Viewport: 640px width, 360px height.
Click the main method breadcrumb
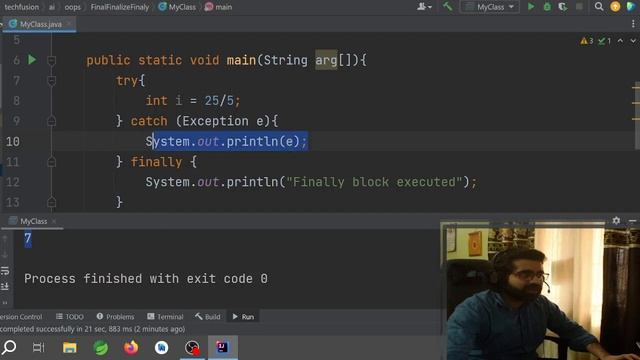pos(219,7)
